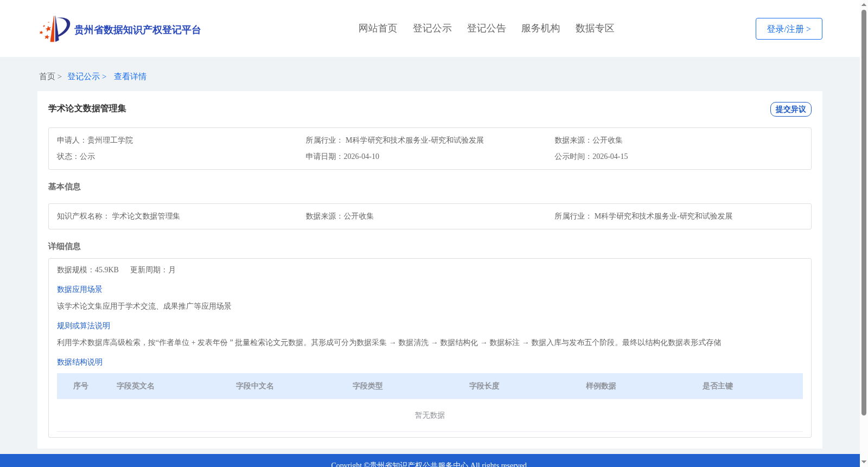Viewport: 868px width, 467px height.
Task: Click 规则或算法说明 heading
Action: [x=84, y=325]
